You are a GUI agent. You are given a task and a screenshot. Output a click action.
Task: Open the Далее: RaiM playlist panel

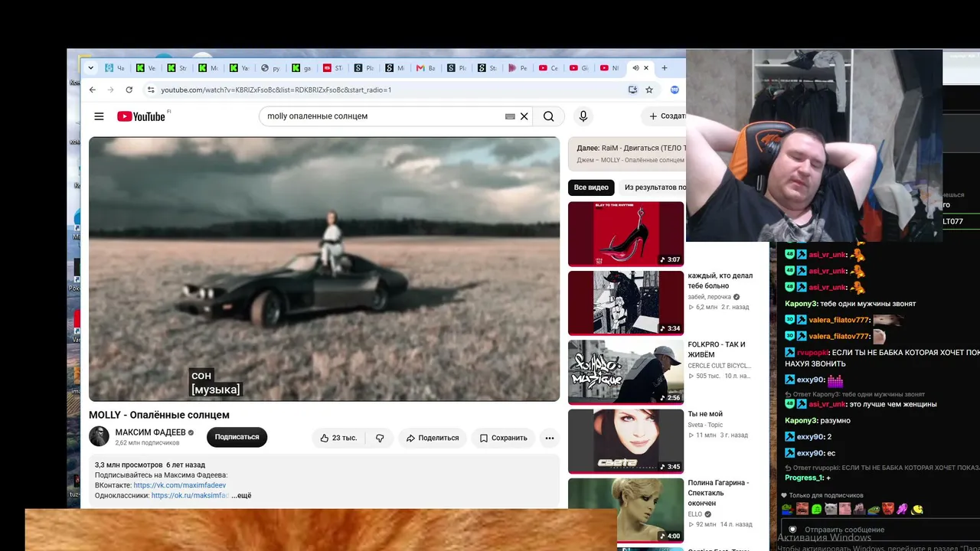pos(627,154)
